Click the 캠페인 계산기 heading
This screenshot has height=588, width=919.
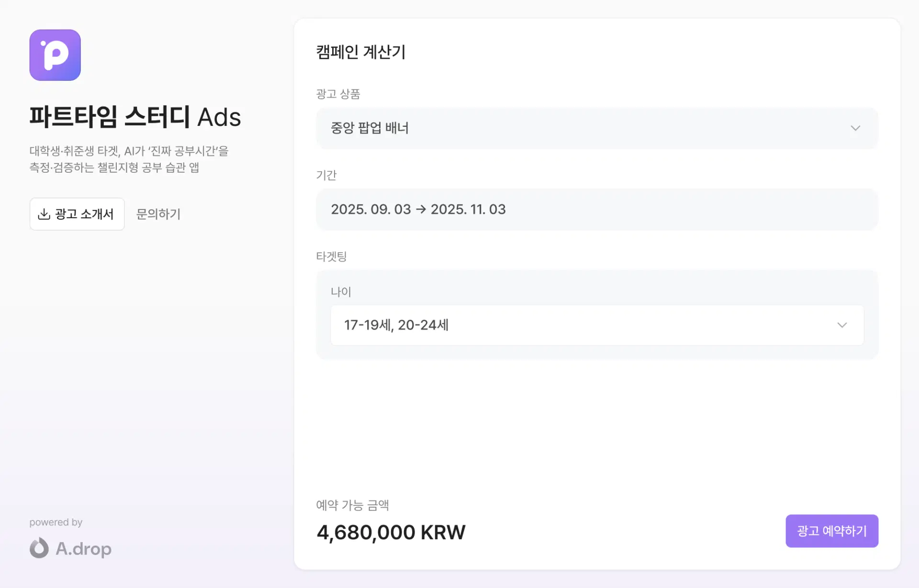(x=361, y=52)
